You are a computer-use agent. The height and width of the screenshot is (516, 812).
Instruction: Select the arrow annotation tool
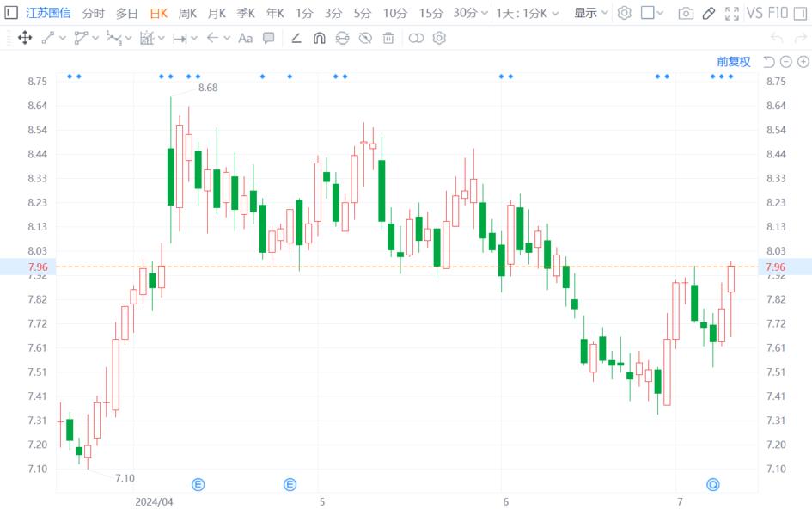coord(212,38)
